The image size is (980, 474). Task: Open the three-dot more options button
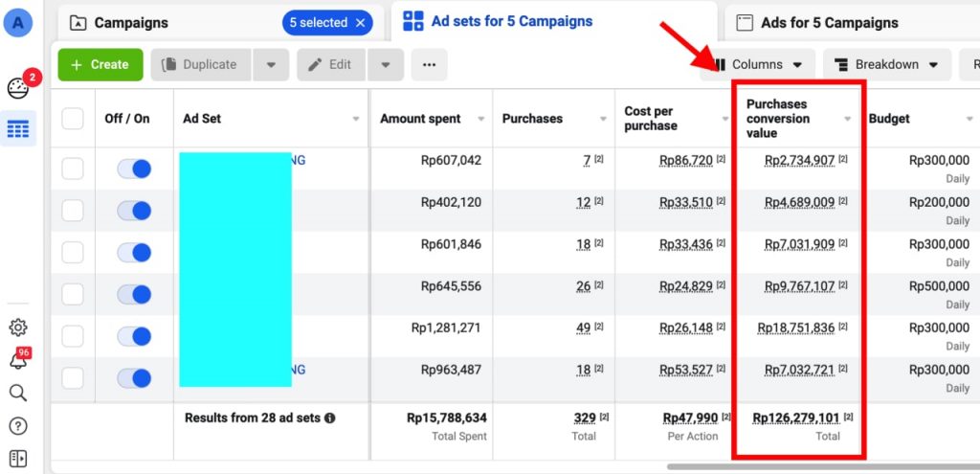coord(429,64)
